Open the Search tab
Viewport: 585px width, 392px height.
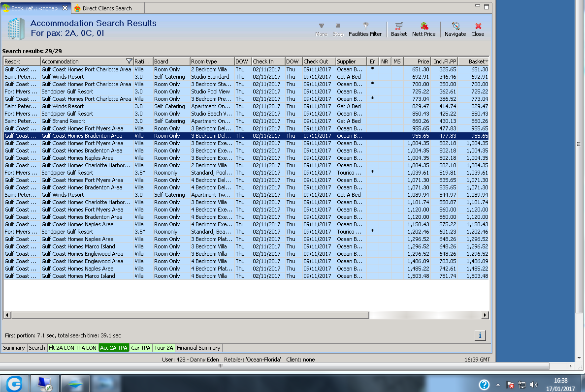37,348
